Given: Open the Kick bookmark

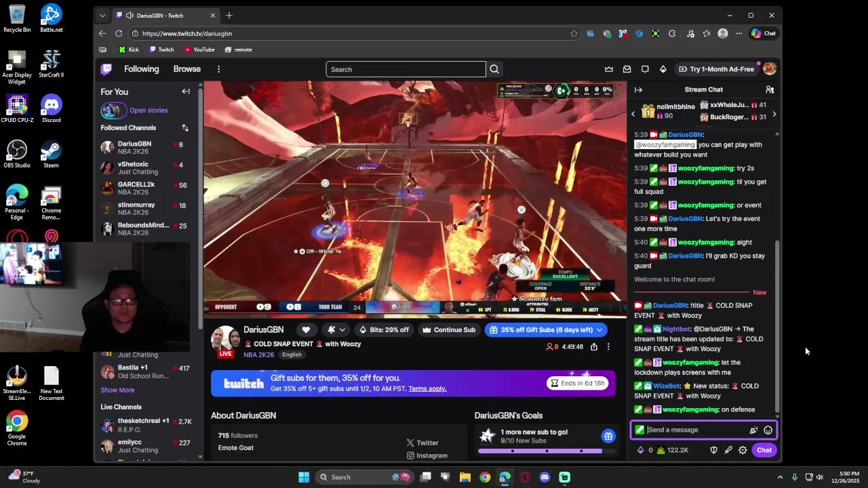Looking at the screenshot, I should pos(128,49).
